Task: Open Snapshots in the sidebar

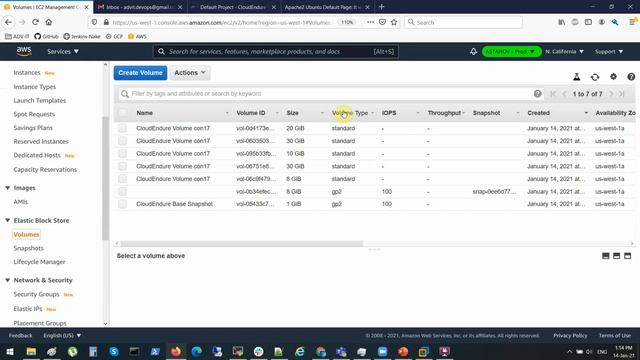Action: [28, 248]
